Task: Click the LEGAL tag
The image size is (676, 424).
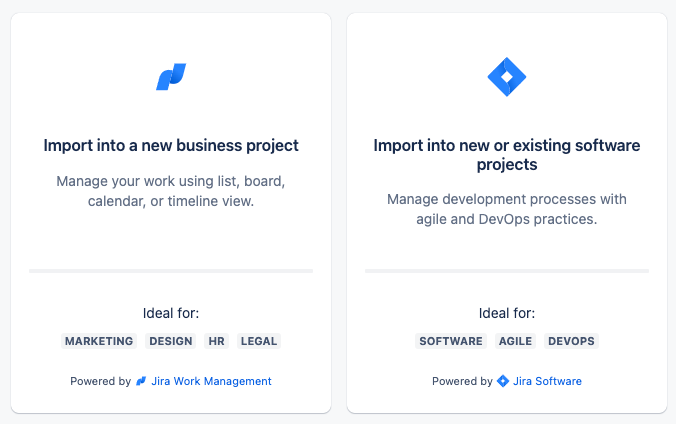Action: point(259,341)
